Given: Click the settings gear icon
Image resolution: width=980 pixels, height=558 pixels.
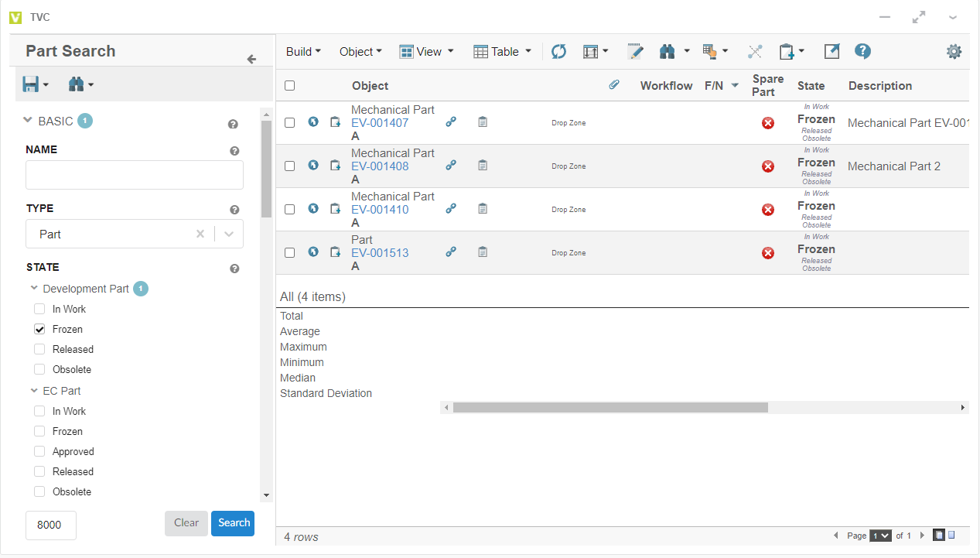Looking at the screenshot, I should pos(954,52).
